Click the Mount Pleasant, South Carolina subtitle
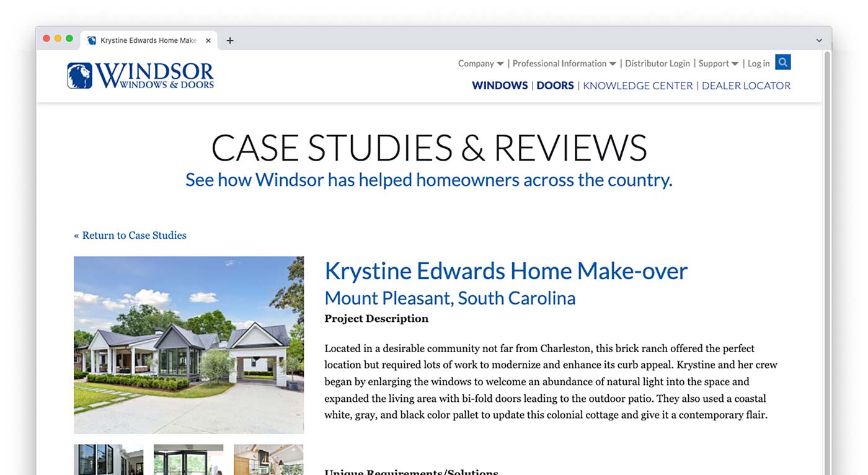The height and width of the screenshot is (475, 868). pos(450,298)
